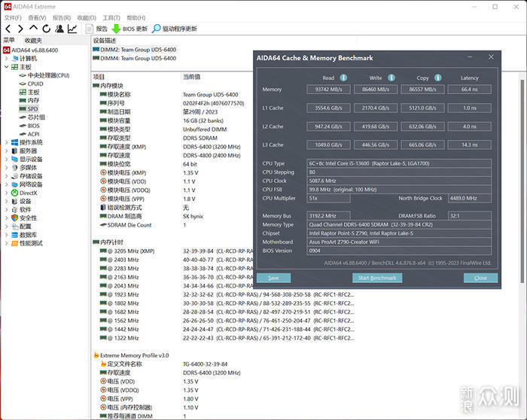527x420 pixels.
Task: Go back with the left arrow toolbar icon
Action: [8, 29]
